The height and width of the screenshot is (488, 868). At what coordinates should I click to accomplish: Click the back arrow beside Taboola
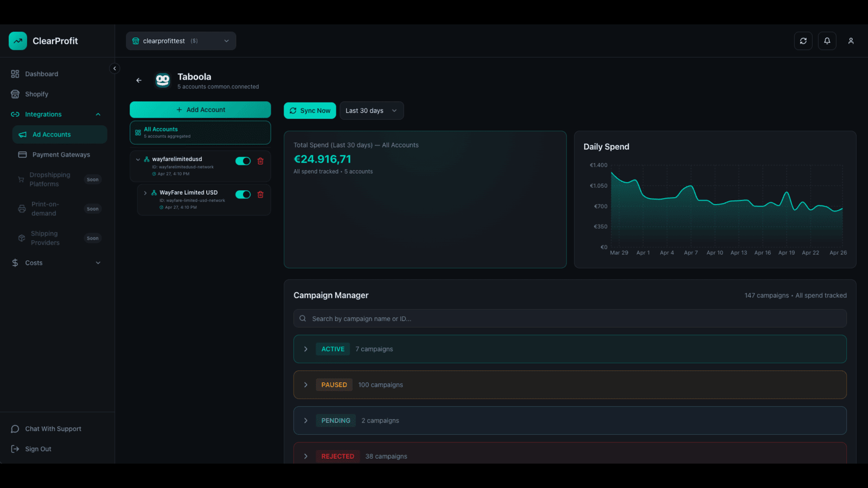(139, 80)
